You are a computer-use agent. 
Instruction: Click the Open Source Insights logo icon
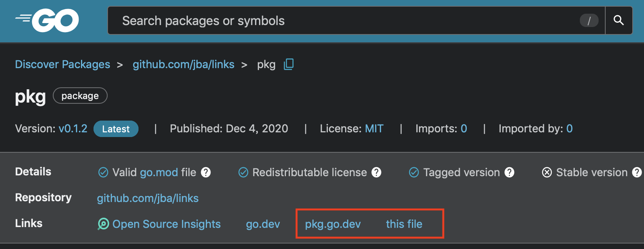[x=103, y=224]
